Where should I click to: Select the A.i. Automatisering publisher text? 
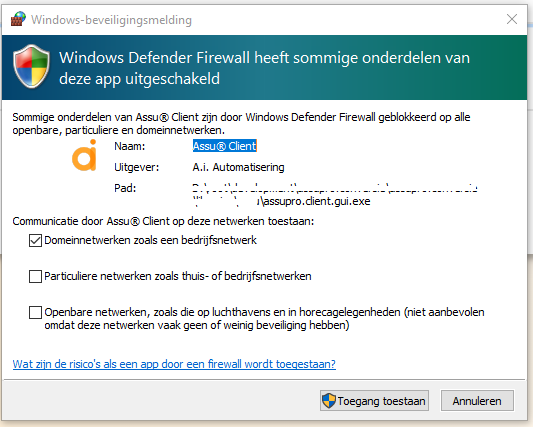click(238, 167)
